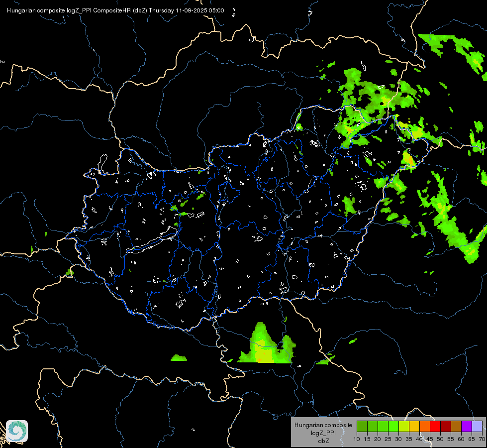The width and height of the screenshot is (487, 448).
Task: Click the 55-60 dBZ brown swatch
Action: [x=456, y=426]
